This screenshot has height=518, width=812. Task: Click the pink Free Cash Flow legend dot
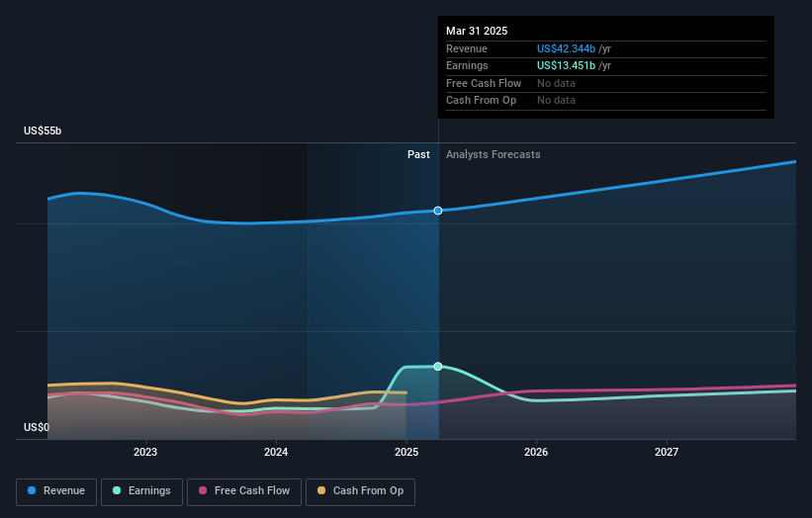coord(203,490)
